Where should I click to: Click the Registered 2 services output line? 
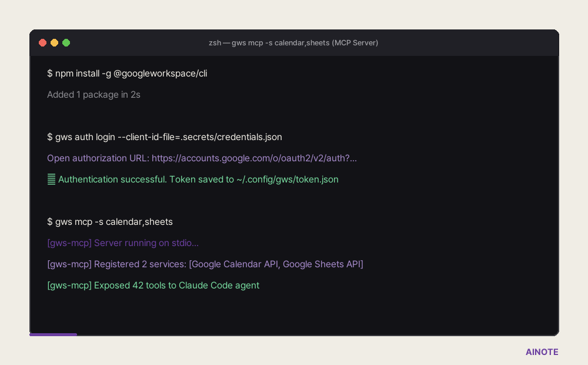click(205, 264)
